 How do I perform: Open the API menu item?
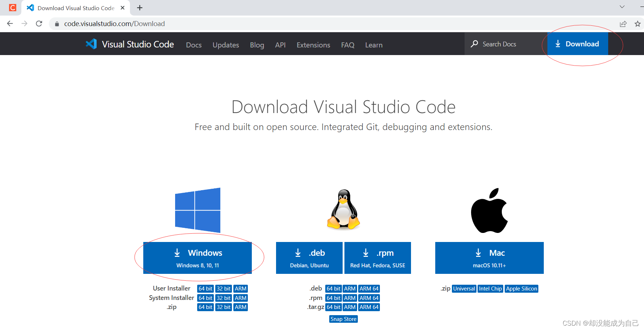(280, 45)
